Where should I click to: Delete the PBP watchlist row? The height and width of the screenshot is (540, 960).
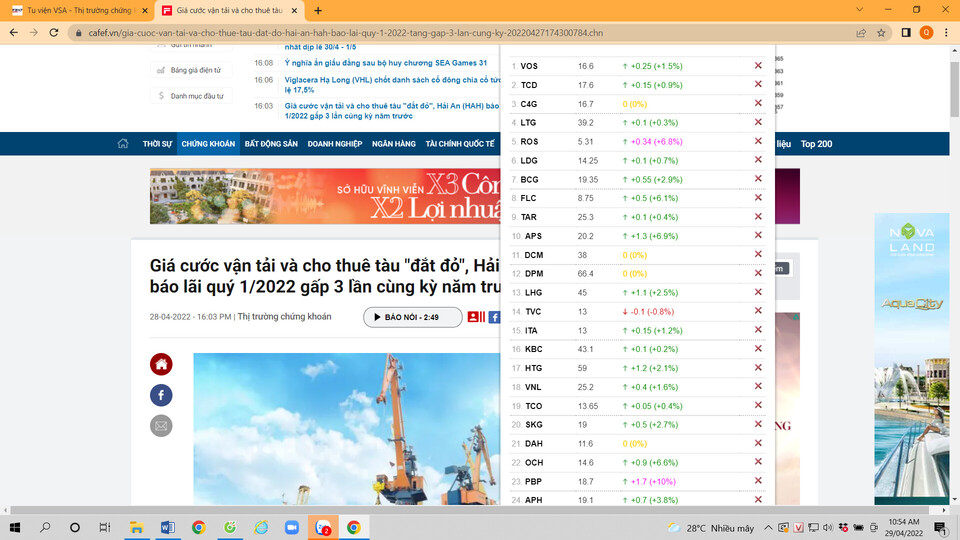[x=758, y=481]
